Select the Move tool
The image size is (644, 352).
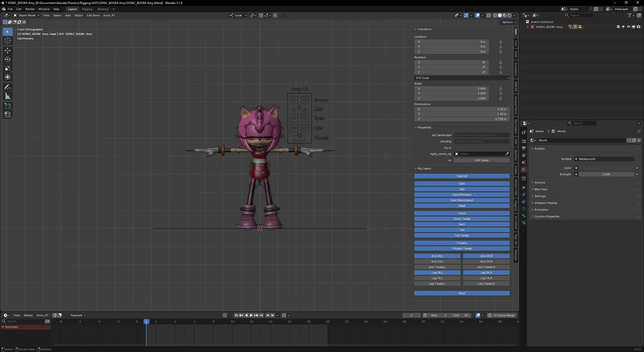click(8, 50)
